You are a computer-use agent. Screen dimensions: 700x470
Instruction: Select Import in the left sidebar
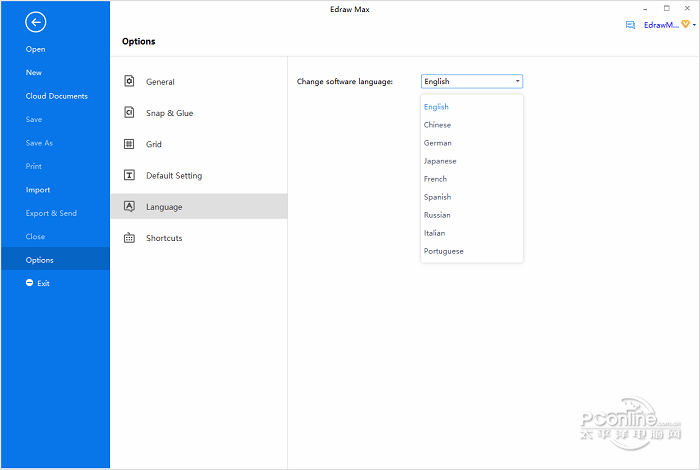pyautogui.click(x=38, y=190)
